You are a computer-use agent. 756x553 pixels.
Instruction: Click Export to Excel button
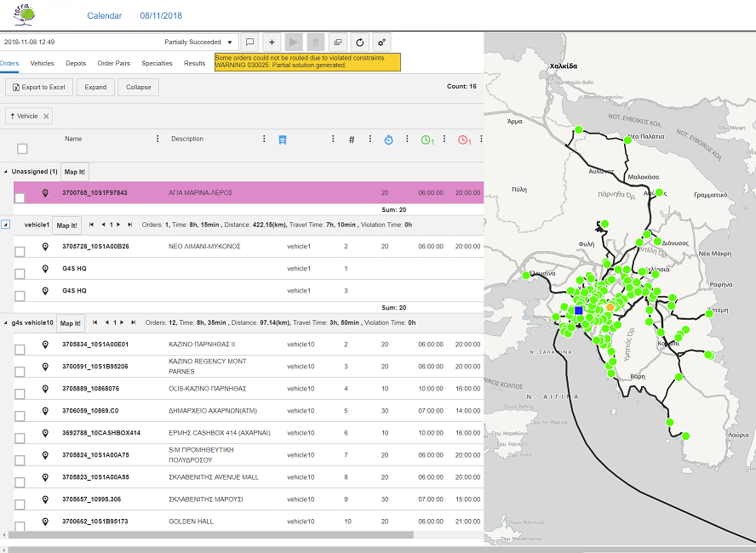(39, 87)
